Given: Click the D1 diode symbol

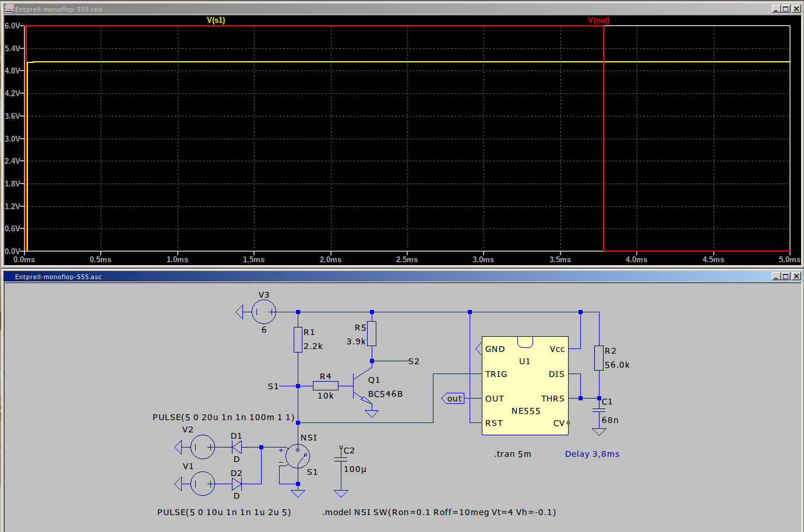Looking at the screenshot, I should click(237, 448).
